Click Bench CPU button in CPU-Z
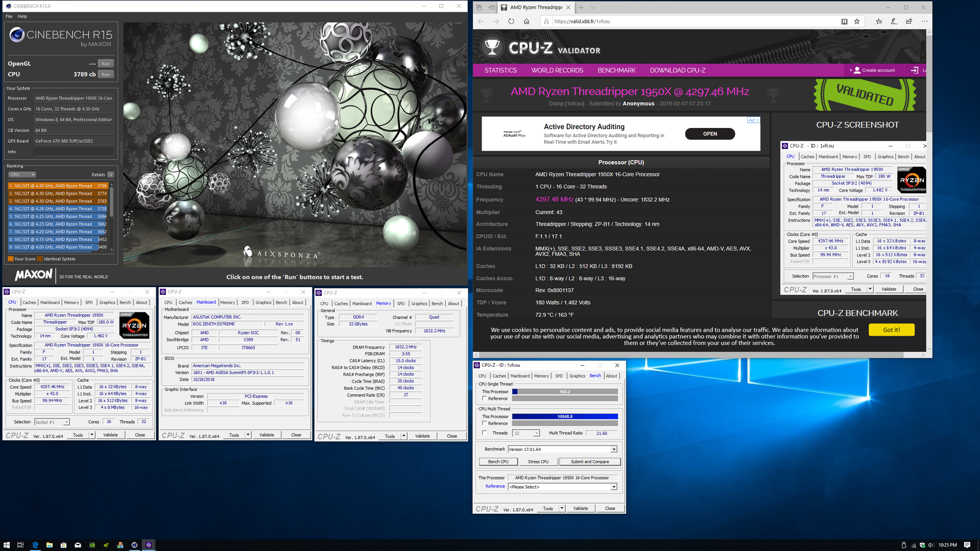The image size is (980, 551). point(498,462)
